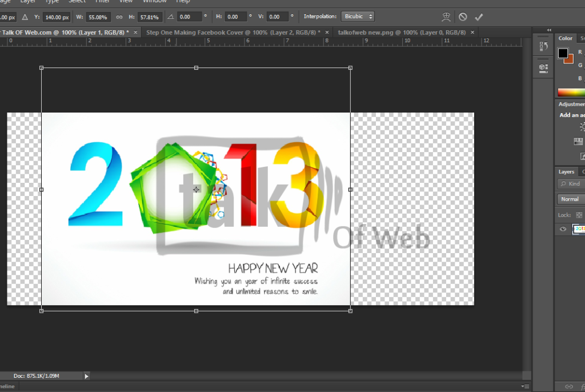Click the bottom-middle transform handle

coord(197,311)
